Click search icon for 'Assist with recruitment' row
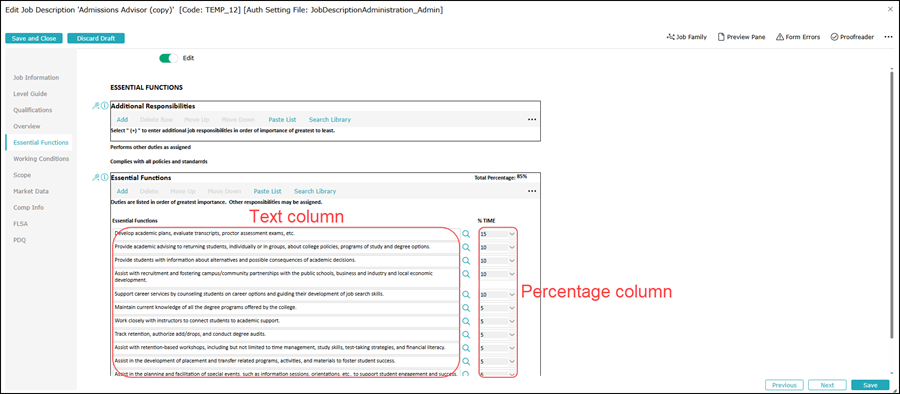The width and height of the screenshot is (900, 394). (x=466, y=274)
